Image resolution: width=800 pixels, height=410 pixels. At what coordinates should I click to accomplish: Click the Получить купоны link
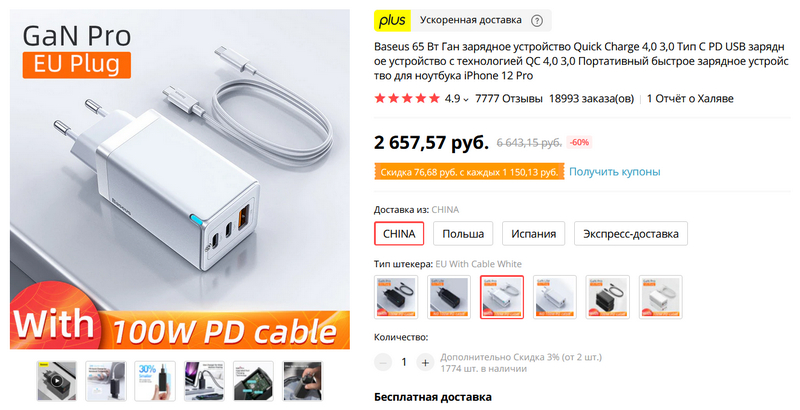pos(614,172)
